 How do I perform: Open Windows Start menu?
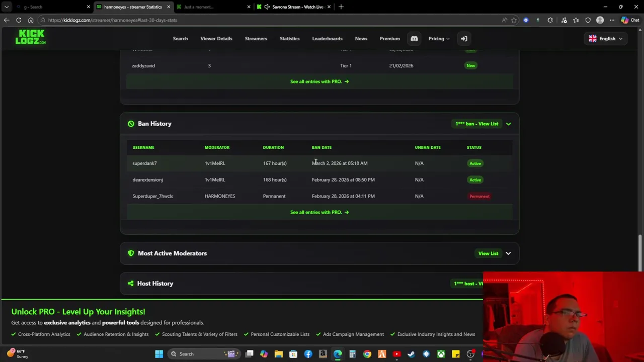point(159,354)
